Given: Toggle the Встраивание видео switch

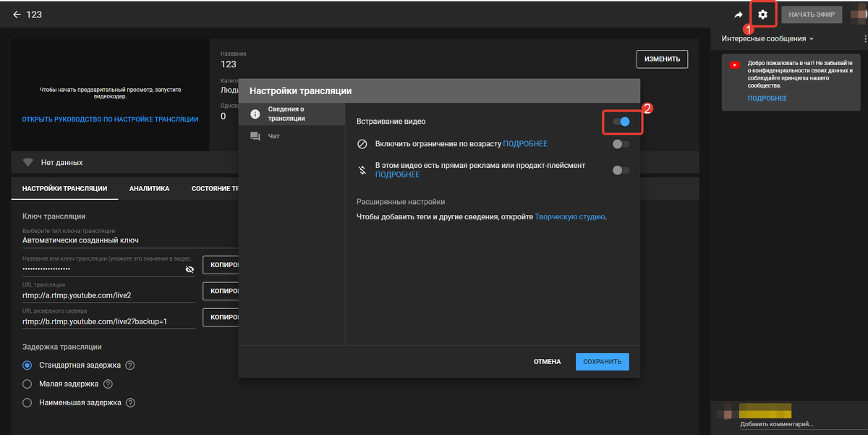Looking at the screenshot, I should click(x=621, y=122).
